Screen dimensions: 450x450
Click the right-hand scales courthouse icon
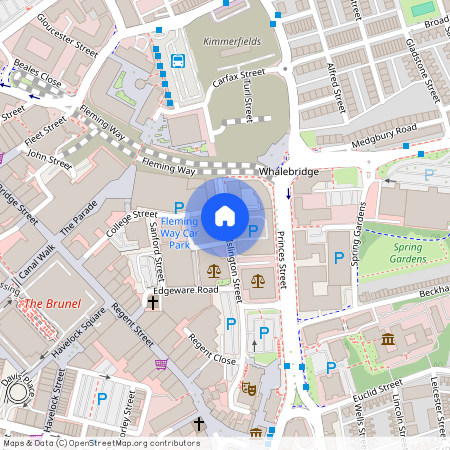click(258, 281)
